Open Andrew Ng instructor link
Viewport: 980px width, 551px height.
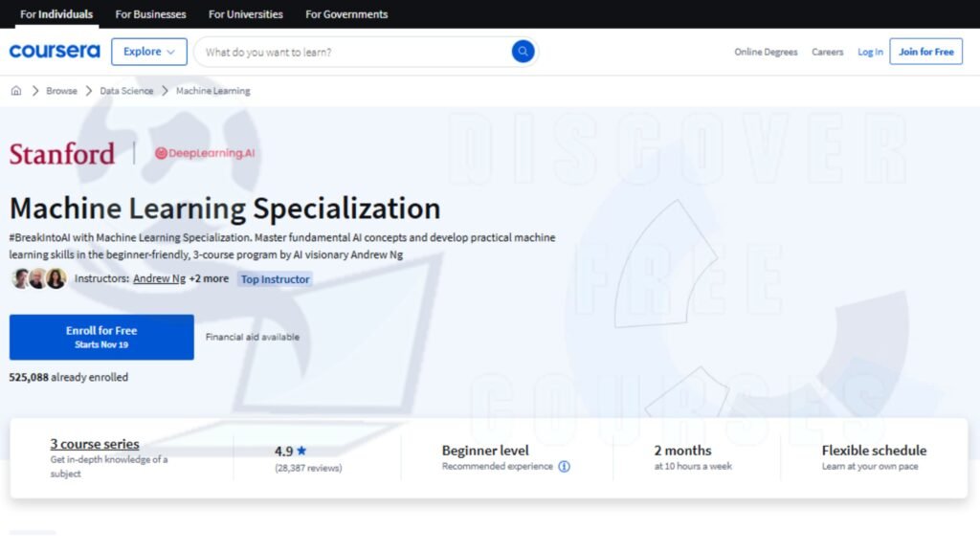160,278
